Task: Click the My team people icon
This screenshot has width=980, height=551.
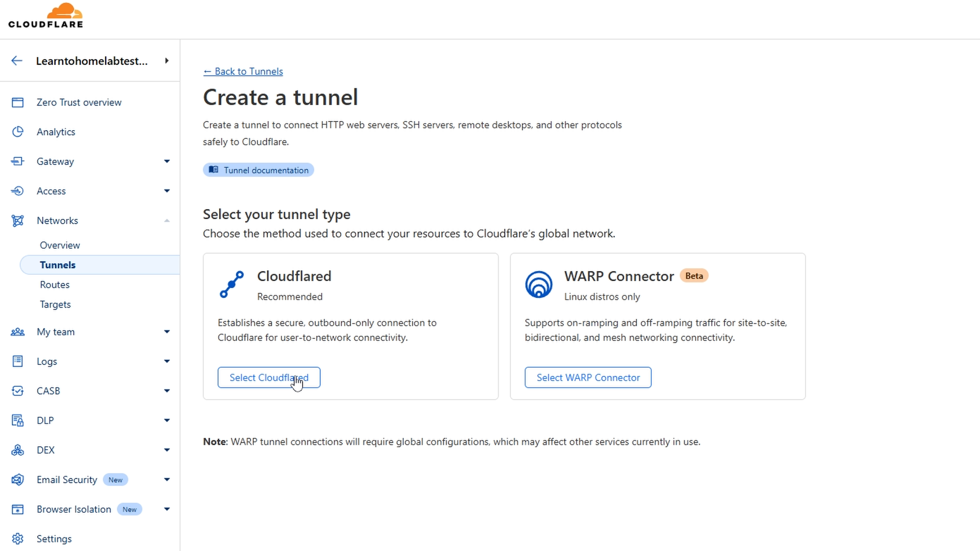Action: (18, 332)
